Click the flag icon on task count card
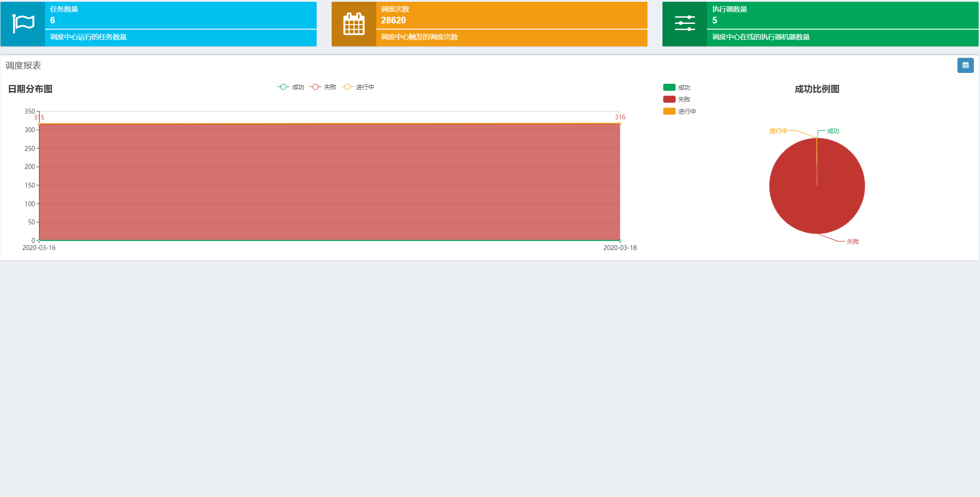Screen dimensions: 980x497 click(x=23, y=23)
